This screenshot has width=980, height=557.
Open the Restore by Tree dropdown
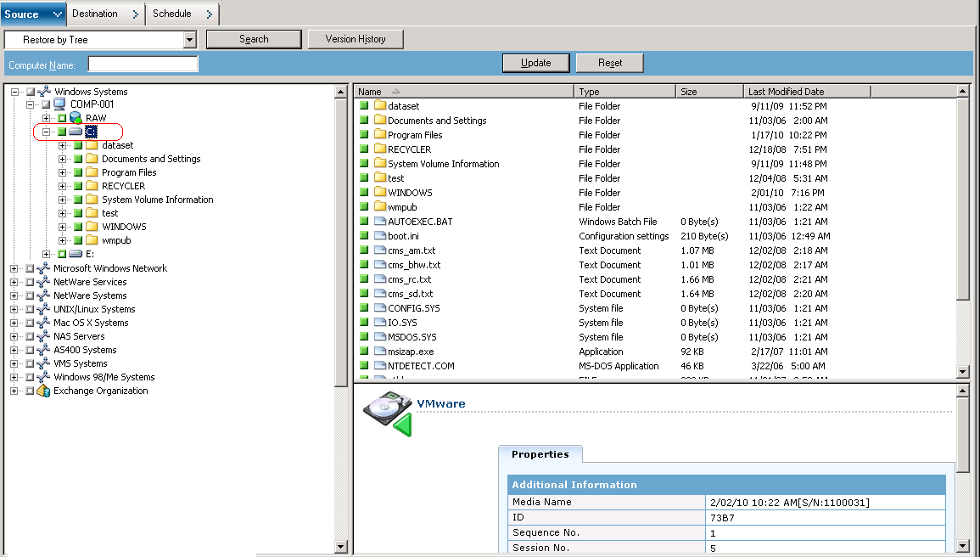click(x=189, y=40)
